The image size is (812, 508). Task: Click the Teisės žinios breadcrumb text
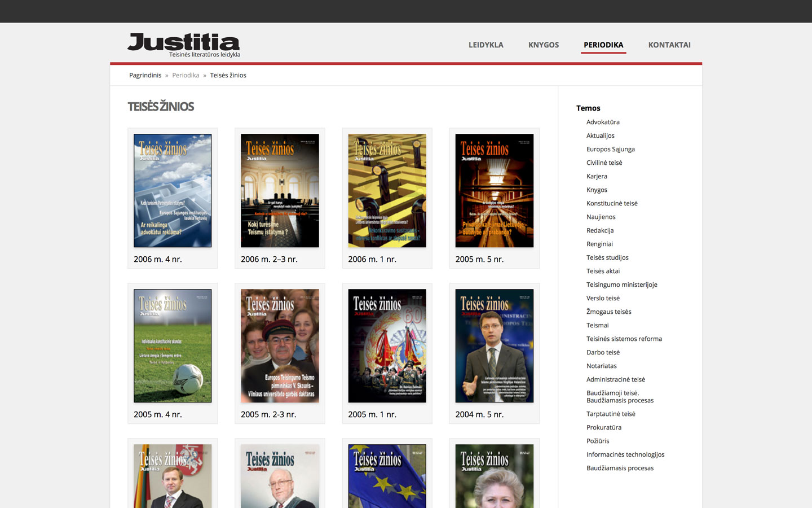(x=228, y=75)
